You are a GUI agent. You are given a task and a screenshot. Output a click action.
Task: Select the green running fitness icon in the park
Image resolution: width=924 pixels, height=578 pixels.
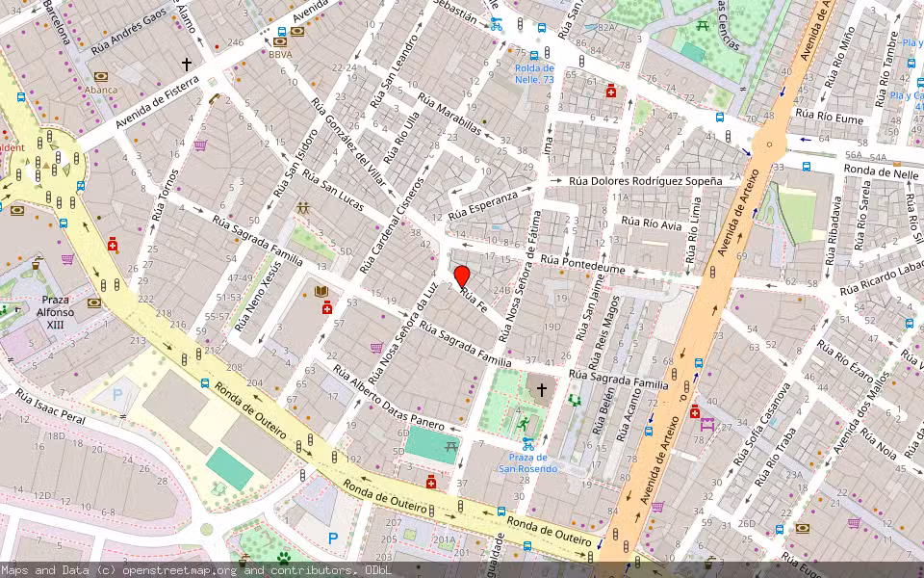pos(524,424)
